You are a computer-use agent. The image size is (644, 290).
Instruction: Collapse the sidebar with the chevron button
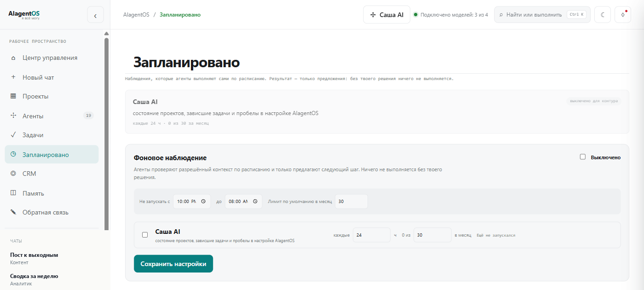(95, 15)
